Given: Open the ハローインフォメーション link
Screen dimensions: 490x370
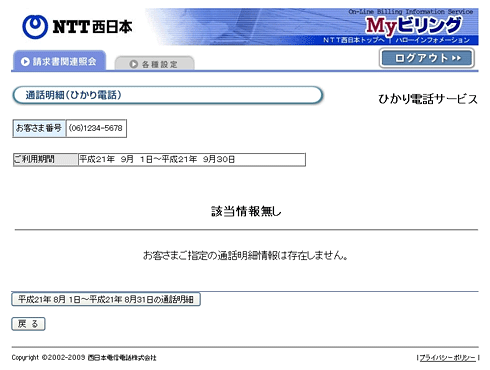Looking at the screenshot, I should (x=433, y=40).
